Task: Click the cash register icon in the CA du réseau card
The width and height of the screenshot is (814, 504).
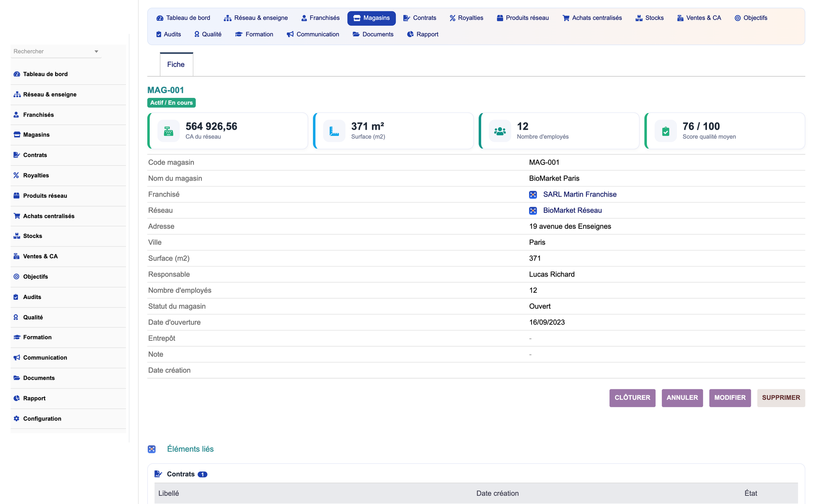Action: coord(169,131)
